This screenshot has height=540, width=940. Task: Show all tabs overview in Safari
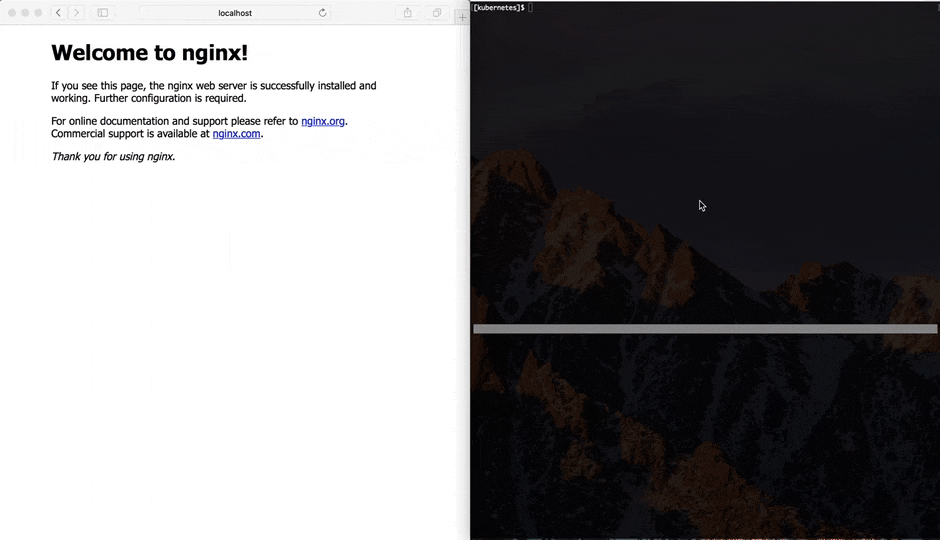pyautogui.click(x=437, y=13)
